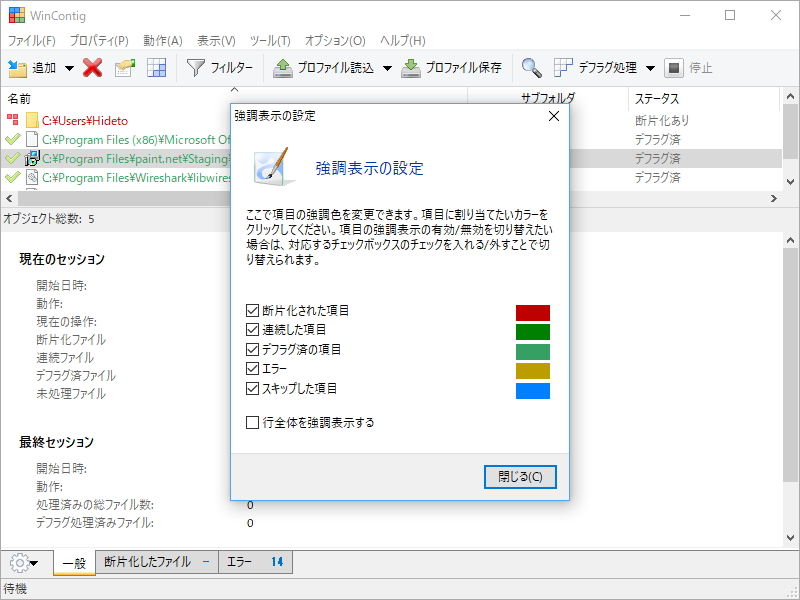
Task: Open the ヘルプ(H) menu
Action: point(403,40)
